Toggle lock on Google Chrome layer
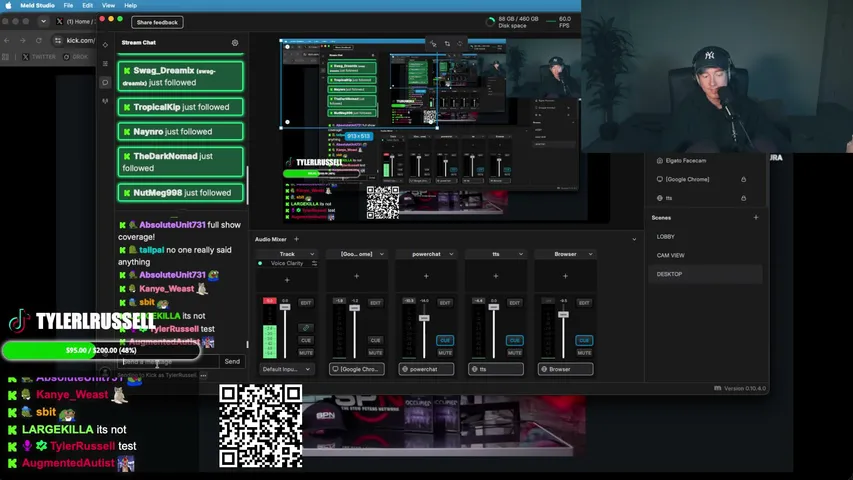 (x=743, y=179)
